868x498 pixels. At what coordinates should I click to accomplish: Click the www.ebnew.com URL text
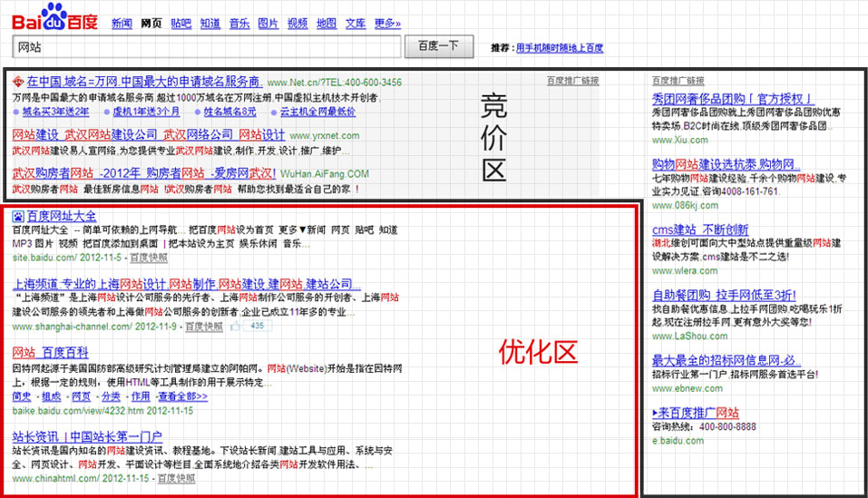[x=688, y=388]
